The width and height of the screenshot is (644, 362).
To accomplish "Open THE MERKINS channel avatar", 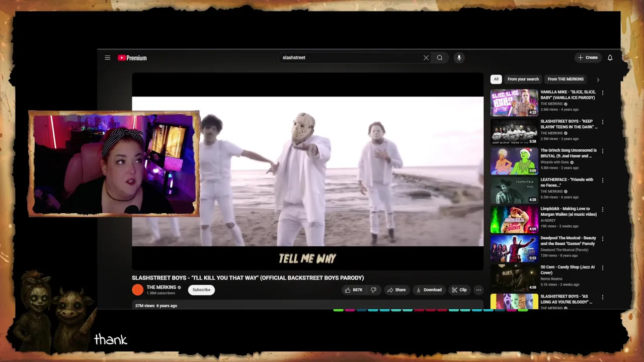I will (137, 290).
